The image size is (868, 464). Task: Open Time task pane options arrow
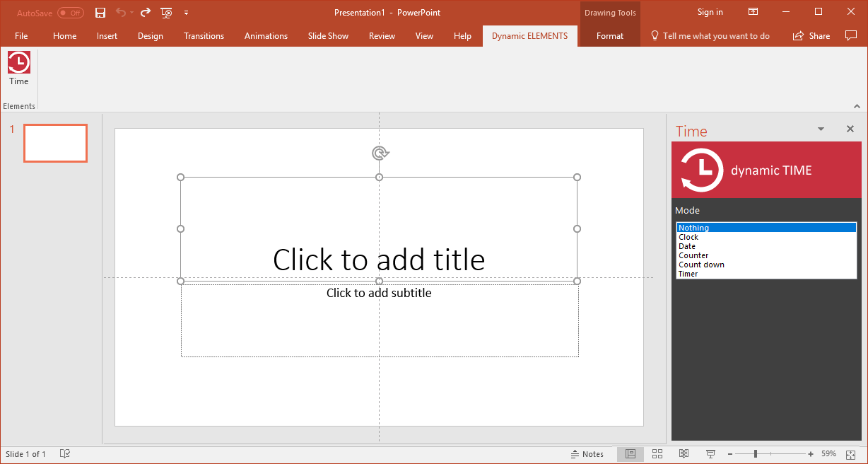point(821,129)
